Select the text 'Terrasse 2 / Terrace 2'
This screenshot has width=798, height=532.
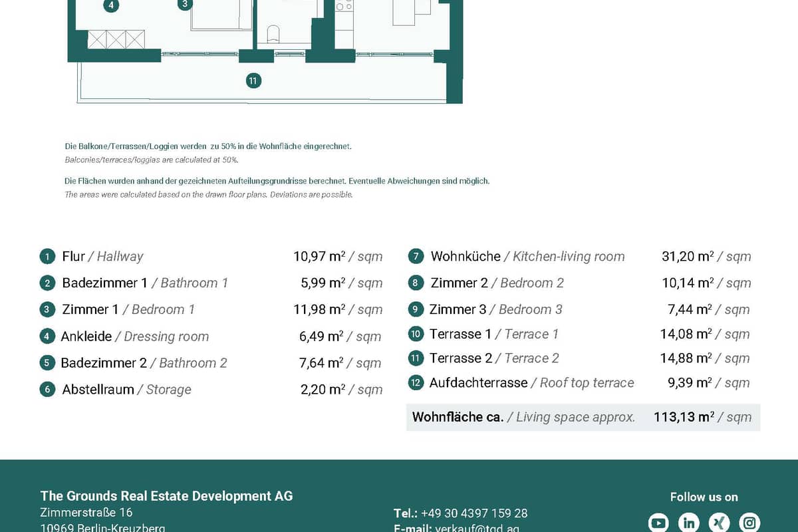click(494, 358)
